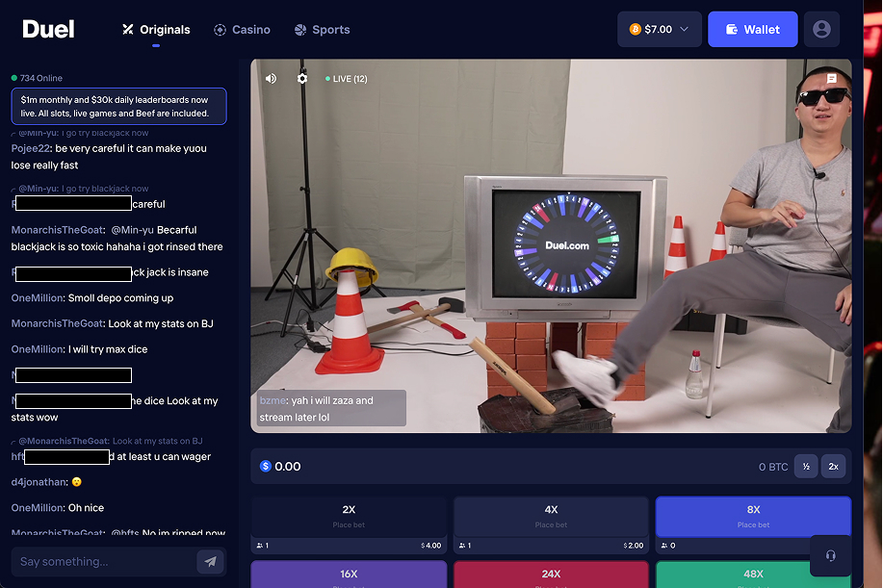The width and height of the screenshot is (883, 588).
Task: Switch to the Casino tab
Action: [x=242, y=29]
